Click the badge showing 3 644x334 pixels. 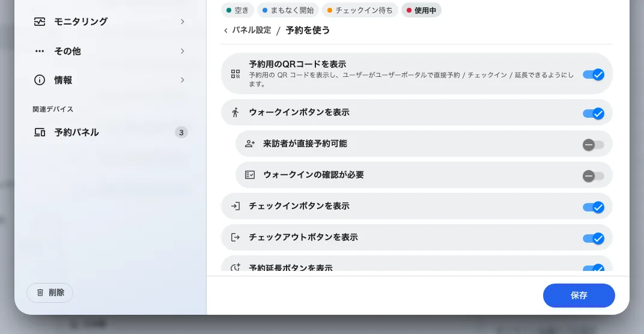pyautogui.click(x=181, y=132)
